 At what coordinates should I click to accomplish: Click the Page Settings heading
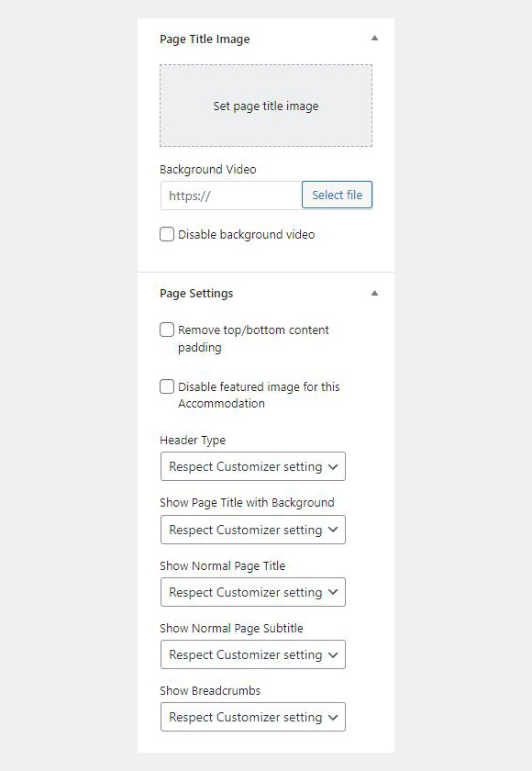[196, 294]
